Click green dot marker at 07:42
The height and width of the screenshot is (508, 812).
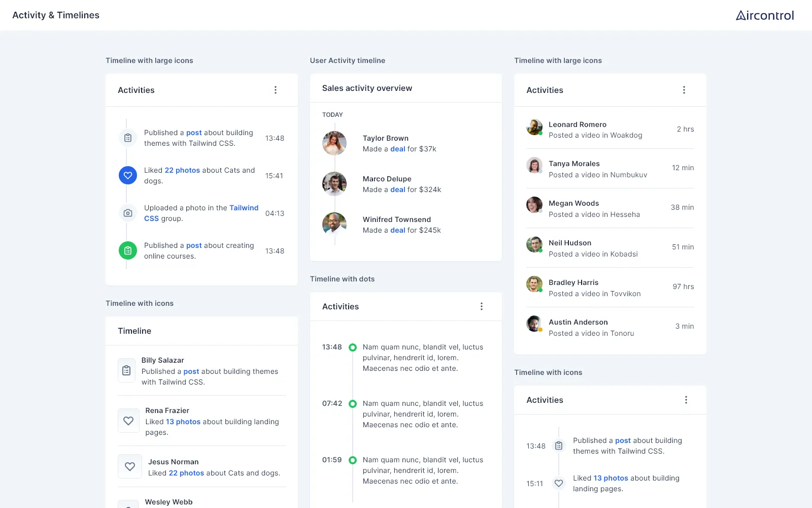point(353,404)
